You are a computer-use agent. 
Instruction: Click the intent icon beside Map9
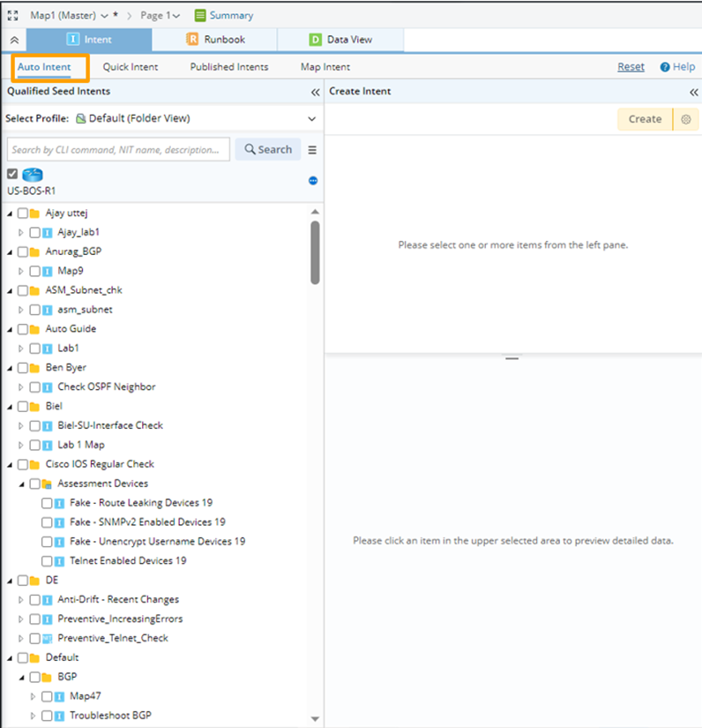pyautogui.click(x=47, y=271)
